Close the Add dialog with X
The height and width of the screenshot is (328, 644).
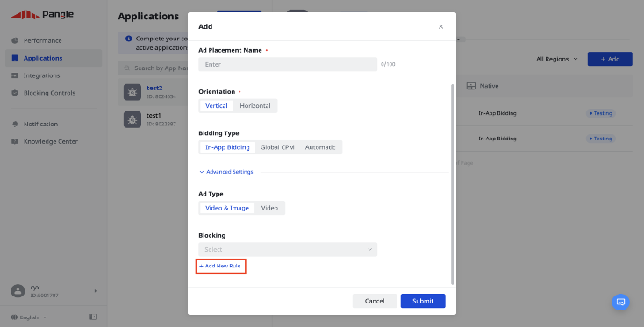click(440, 26)
